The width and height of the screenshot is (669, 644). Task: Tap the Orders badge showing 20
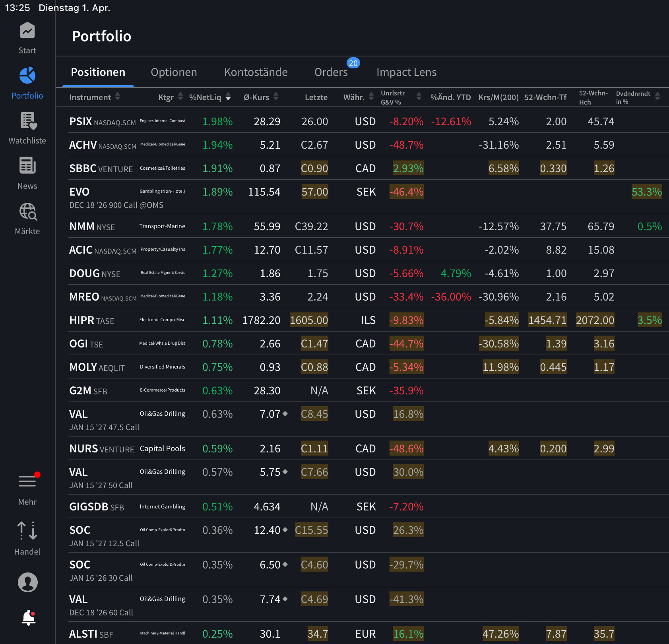point(353,63)
